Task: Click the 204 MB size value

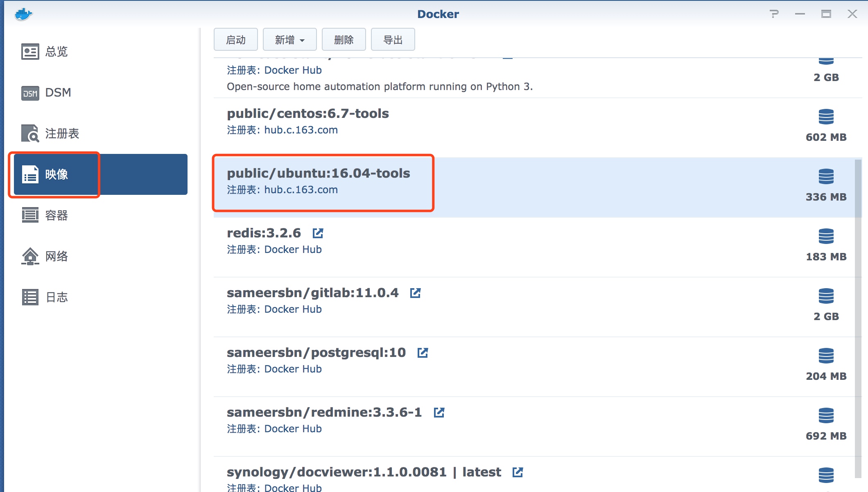Action: [x=826, y=376]
